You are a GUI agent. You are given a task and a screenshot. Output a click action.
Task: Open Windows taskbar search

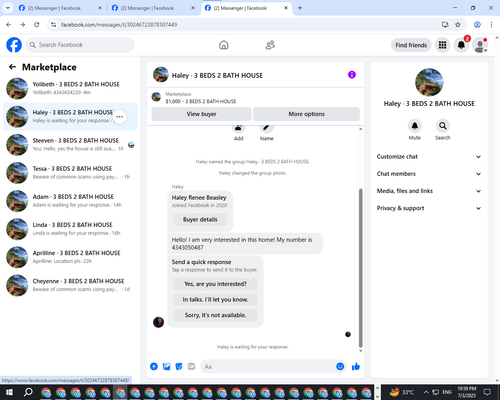click(28, 392)
